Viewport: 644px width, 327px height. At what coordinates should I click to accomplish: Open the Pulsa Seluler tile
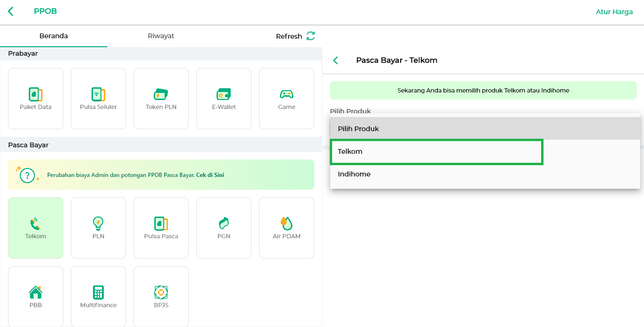coord(98,99)
